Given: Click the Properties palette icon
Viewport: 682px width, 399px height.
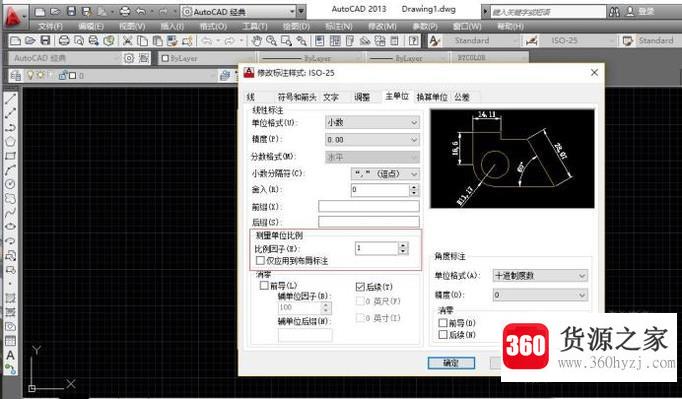Looking at the screenshot, I should click(320, 41).
